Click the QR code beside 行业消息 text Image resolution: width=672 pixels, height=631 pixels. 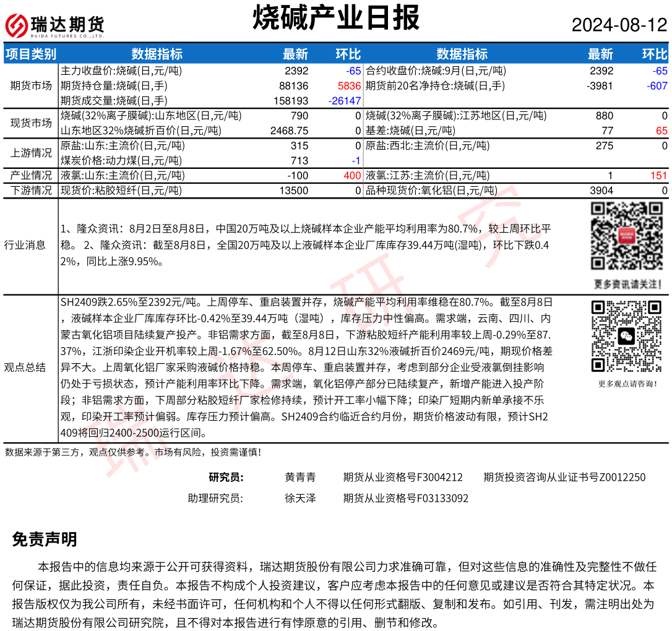pos(627,238)
